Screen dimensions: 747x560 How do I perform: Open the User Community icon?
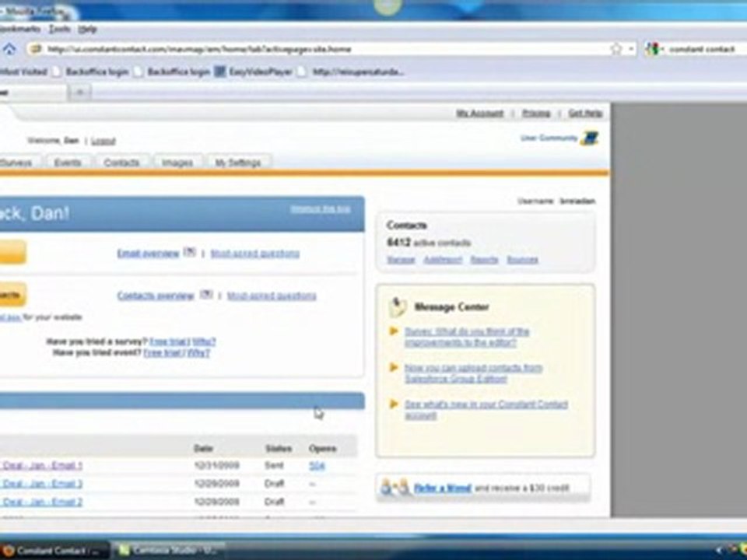pyautogui.click(x=590, y=138)
